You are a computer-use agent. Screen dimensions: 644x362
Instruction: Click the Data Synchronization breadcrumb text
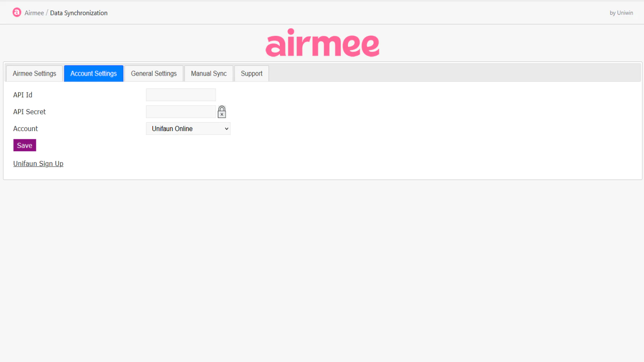(79, 13)
